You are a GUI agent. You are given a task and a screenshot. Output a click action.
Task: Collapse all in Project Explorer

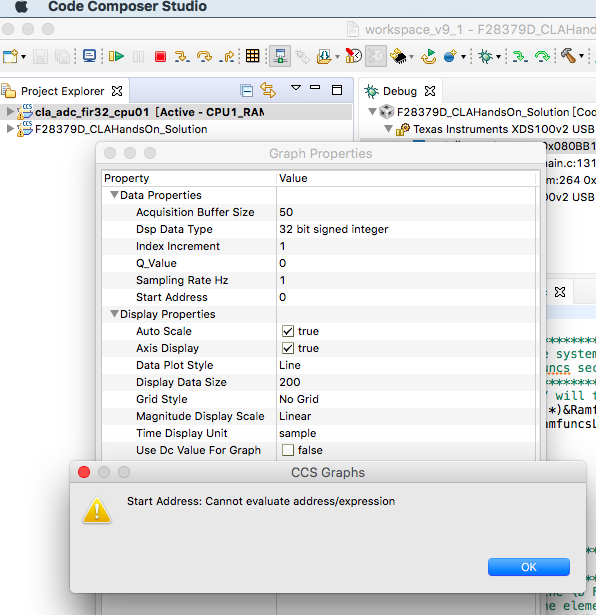(246, 91)
